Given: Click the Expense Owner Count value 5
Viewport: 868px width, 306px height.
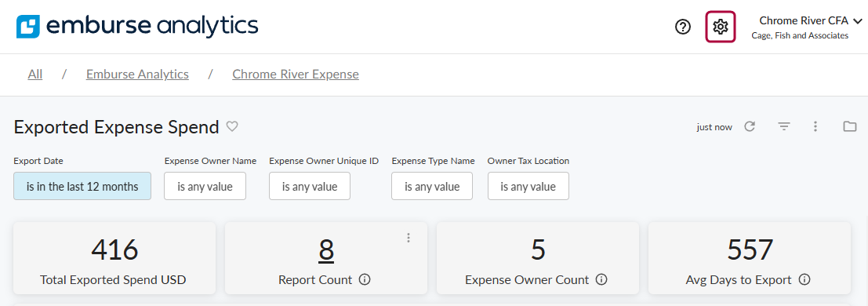Looking at the screenshot, I should [x=538, y=250].
